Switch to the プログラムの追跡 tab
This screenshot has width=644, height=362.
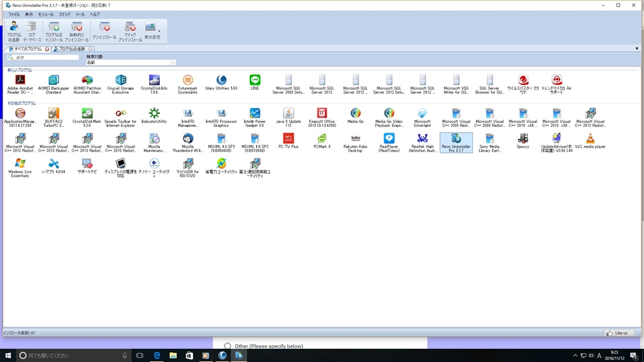pyautogui.click(x=71, y=49)
